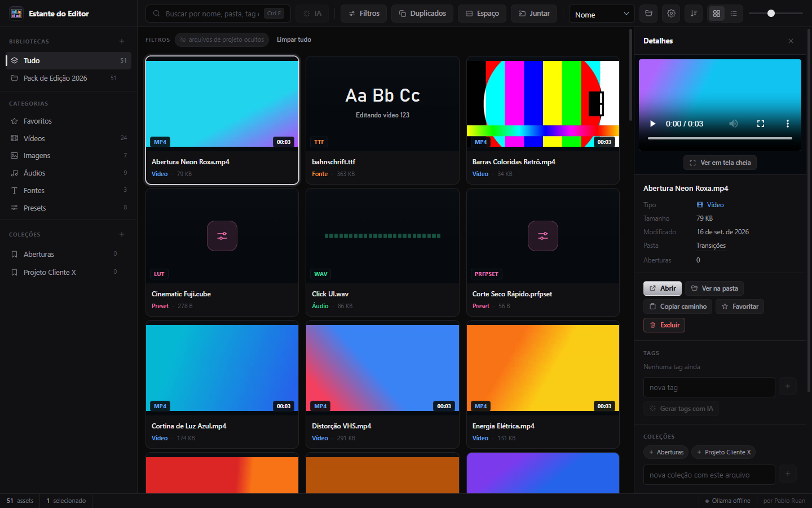The height and width of the screenshot is (508, 812).
Task: Click the Estante do Editor app logo
Action: coord(16,14)
